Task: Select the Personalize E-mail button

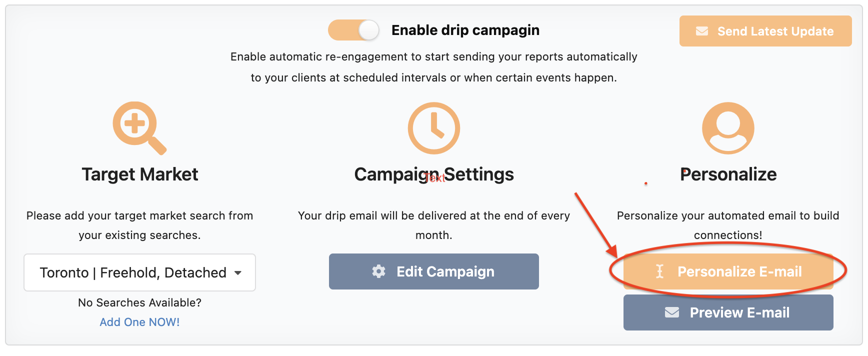Action: click(728, 271)
